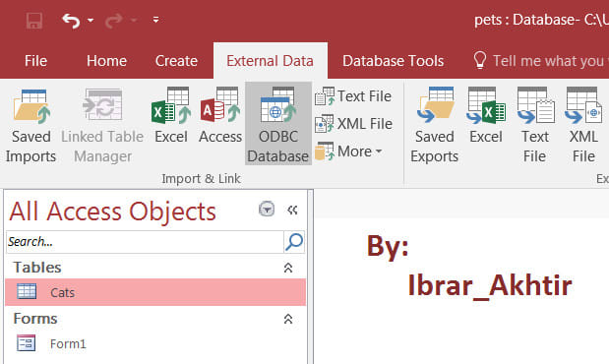This screenshot has width=609, height=364.
Task: Open the Undo history dropdown arrow
Action: pos(91,20)
